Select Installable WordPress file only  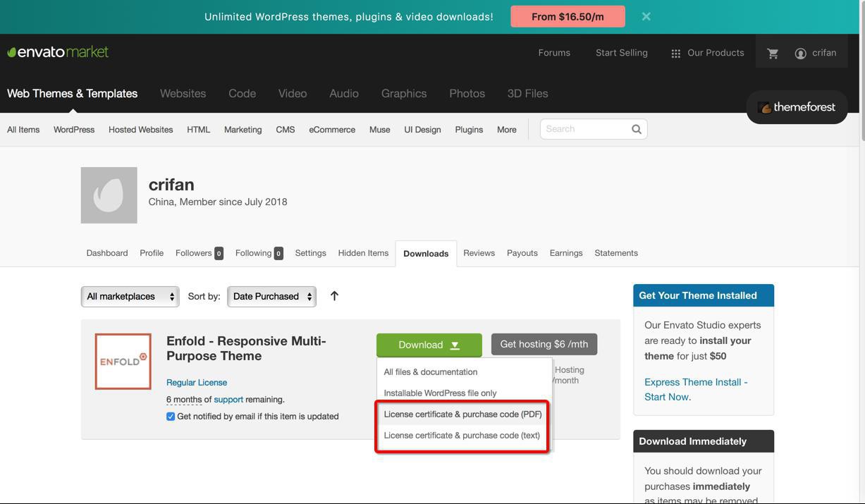click(440, 393)
